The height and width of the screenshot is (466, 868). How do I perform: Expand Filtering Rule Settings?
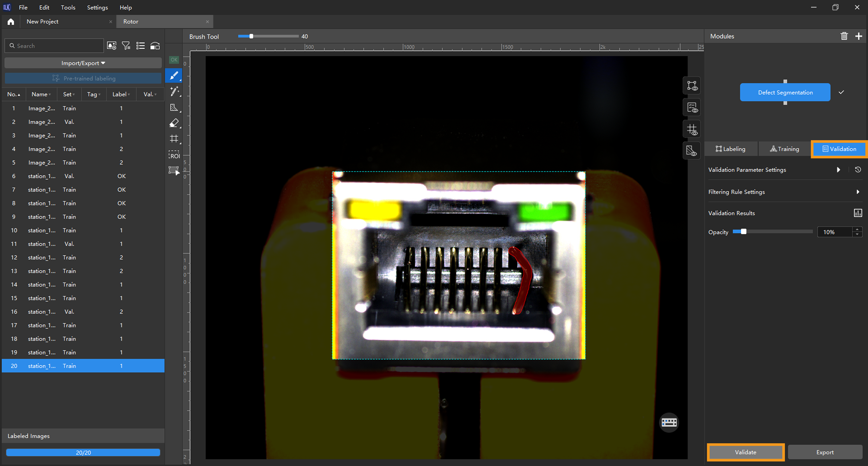click(858, 192)
